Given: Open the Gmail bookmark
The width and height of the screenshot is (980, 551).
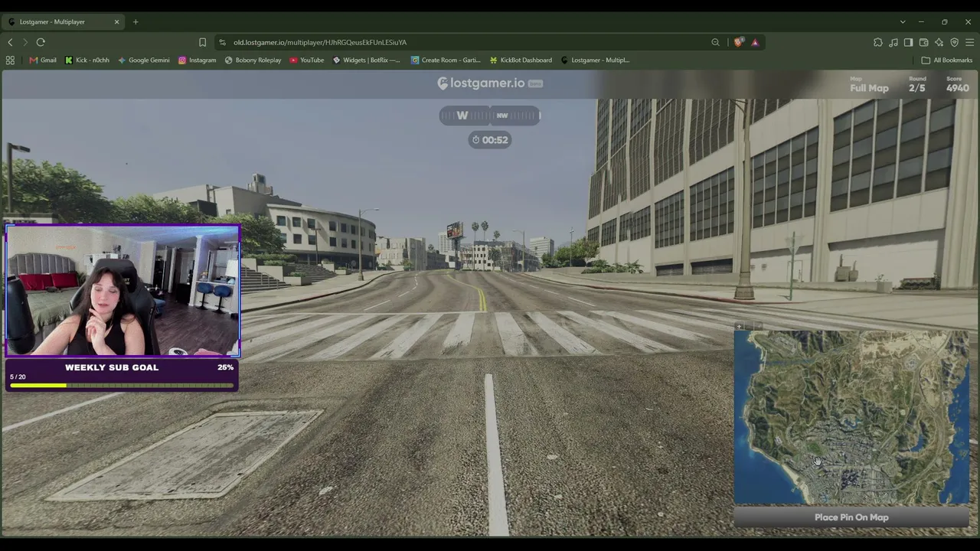Looking at the screenshot, I should point(43,60).
